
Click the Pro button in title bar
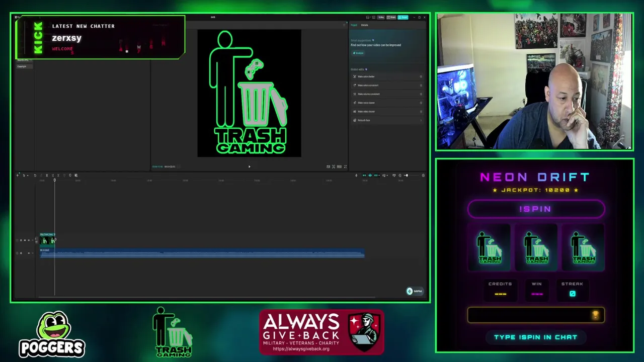click(x=381, y=17)
